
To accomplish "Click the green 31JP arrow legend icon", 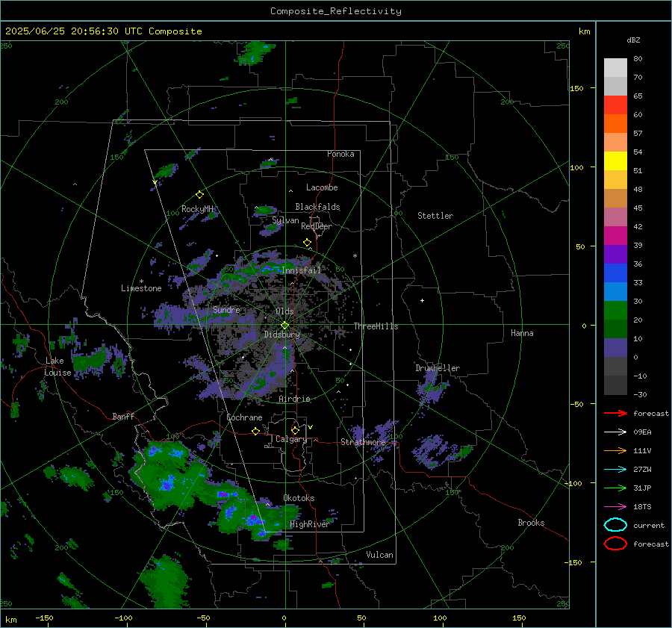I will (615, 488).
